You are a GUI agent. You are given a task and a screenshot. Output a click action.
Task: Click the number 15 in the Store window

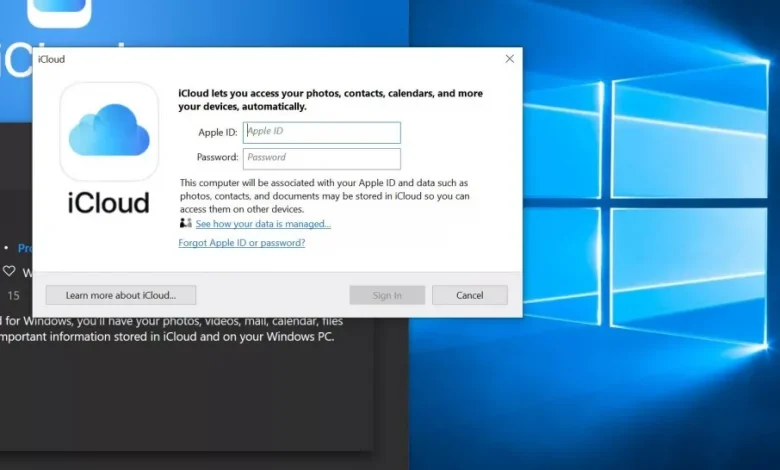13,295
